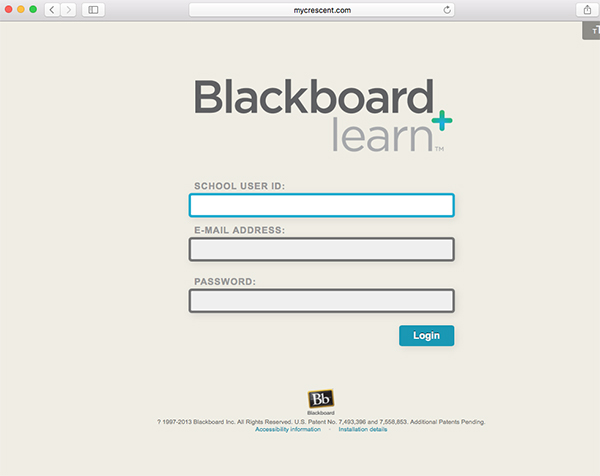The height and width of the screenshot is (476, 600).
Task: Go forward with Safari's forward arrow
Action: click(x=68, y=10)
